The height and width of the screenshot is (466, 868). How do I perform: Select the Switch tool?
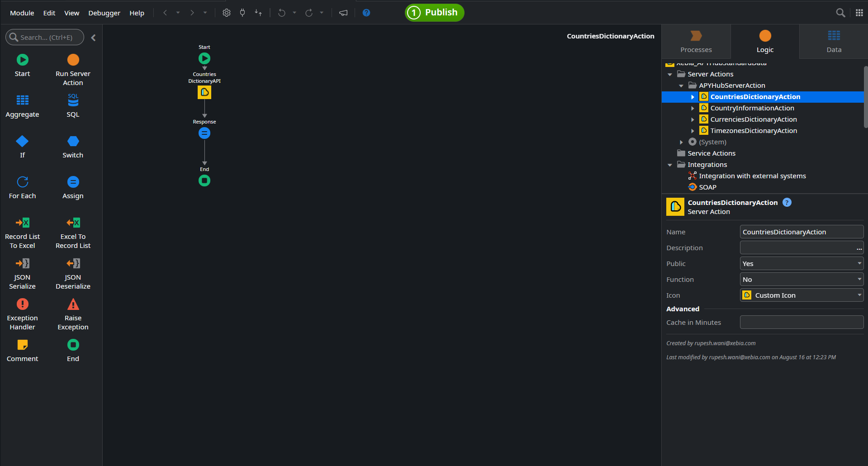point(73,147)
